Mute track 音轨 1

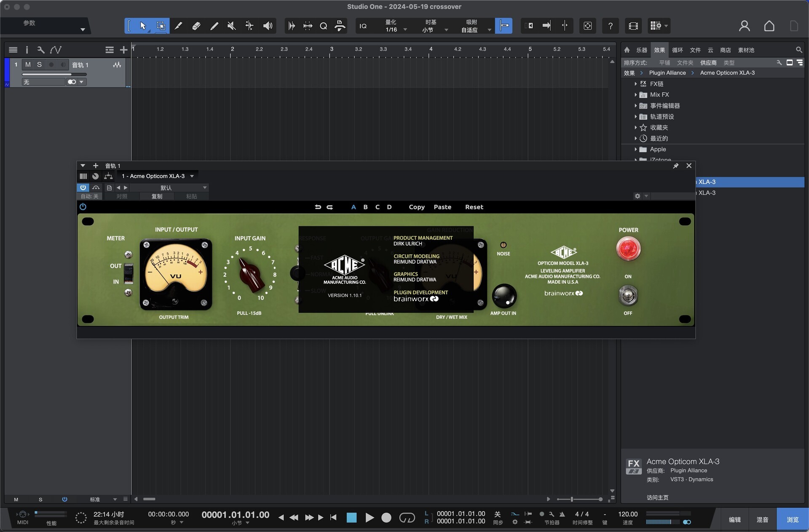(x=28, y=64)
